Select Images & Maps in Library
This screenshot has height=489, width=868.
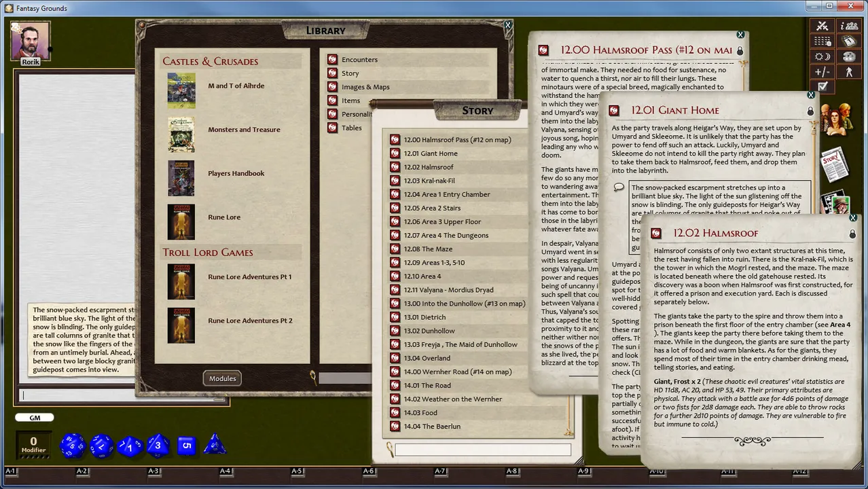365,87
